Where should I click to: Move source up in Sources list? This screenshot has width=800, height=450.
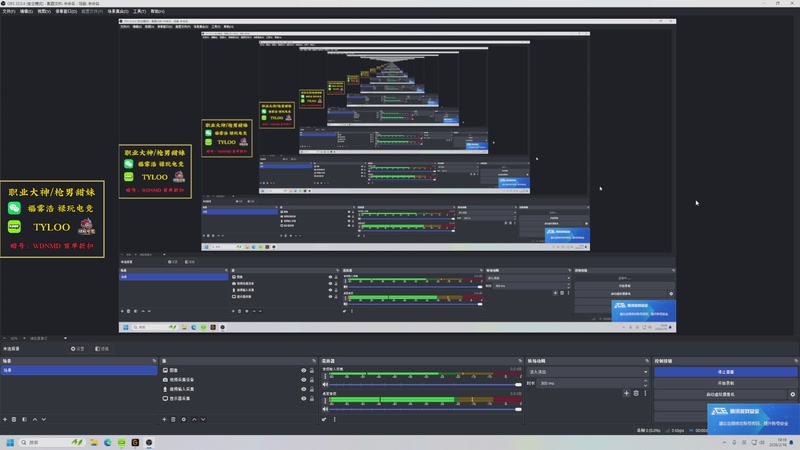click(x=194, y=419)
